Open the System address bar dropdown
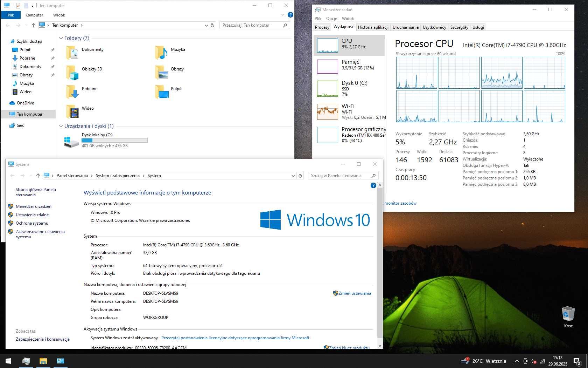 coord(293,176)
